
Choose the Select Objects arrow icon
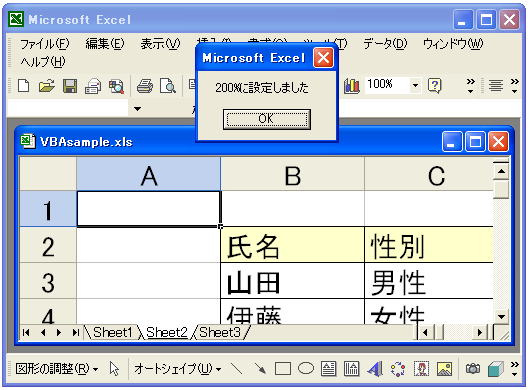pos(114,368)
